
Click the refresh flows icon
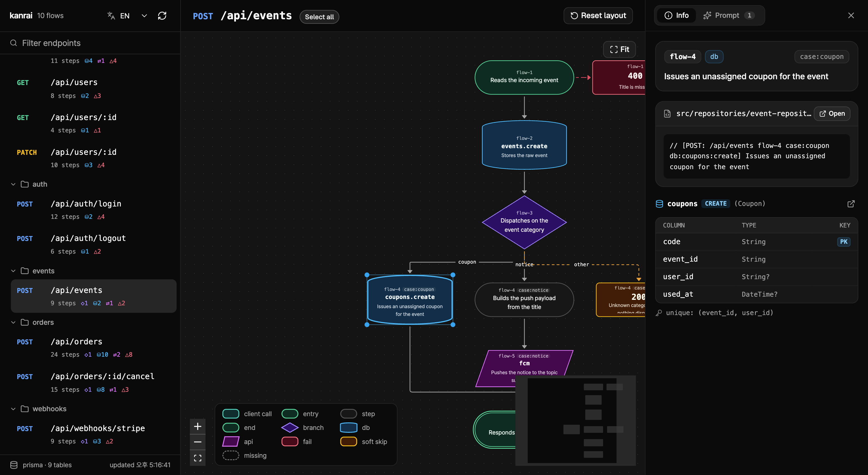pos(162,16)
